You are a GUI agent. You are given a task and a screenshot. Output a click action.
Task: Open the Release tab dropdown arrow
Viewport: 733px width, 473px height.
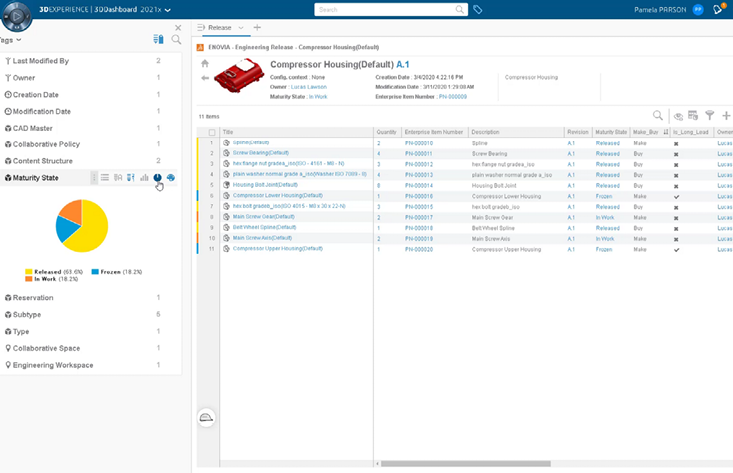point(241,28)
